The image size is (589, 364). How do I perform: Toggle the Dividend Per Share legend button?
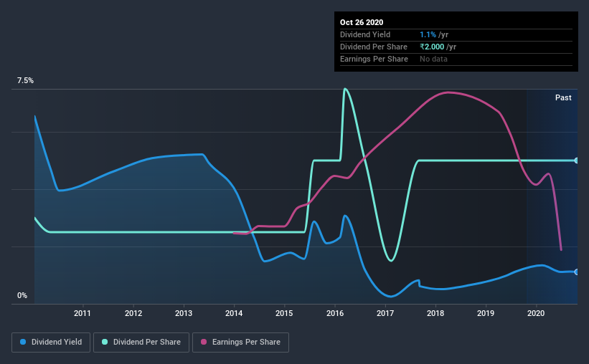pyautogui.click(x=141, y=343)
